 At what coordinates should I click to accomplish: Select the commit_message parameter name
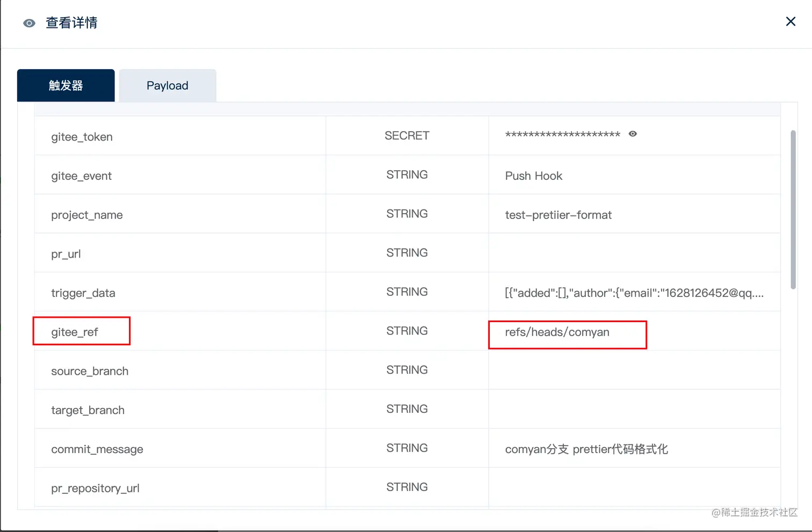coord(97,449)
